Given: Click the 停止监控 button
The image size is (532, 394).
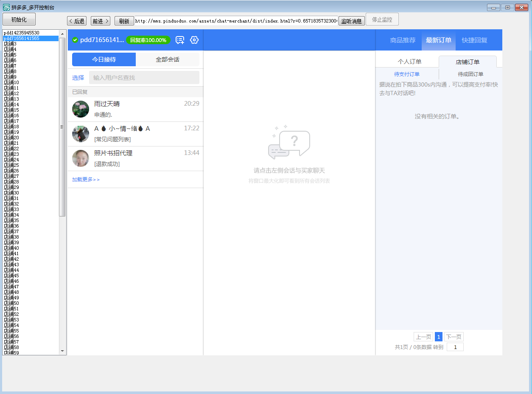Looking at the screenshot, I should (x=382, y=20).
